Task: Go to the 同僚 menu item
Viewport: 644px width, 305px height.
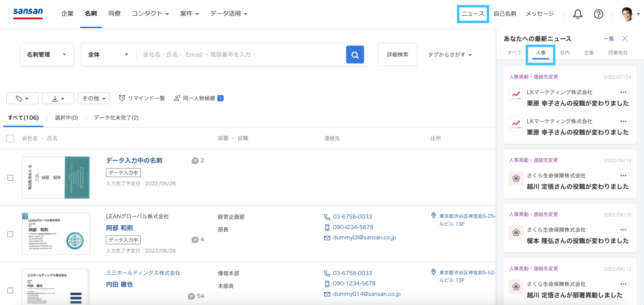Action: [x=114, y=14]
